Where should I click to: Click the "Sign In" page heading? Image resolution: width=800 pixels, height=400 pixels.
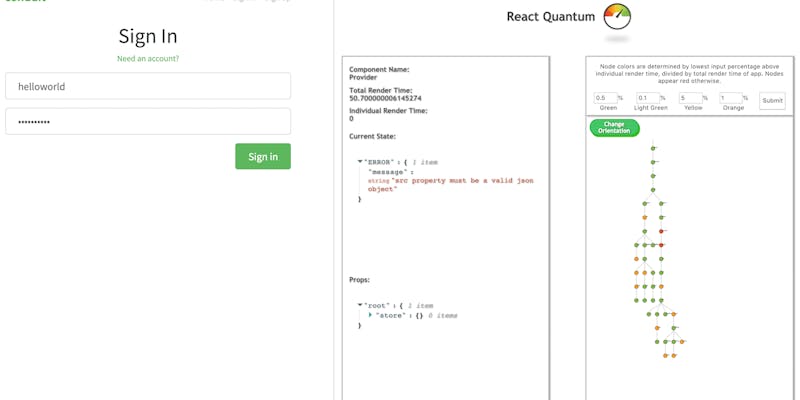pos(148,36)
